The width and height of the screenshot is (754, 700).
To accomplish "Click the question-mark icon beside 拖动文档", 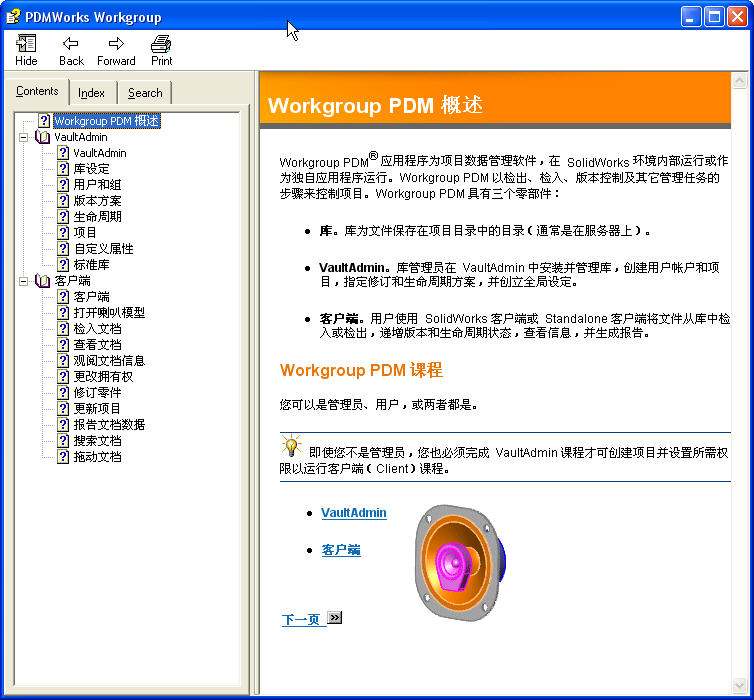I will tap(63, 456).
